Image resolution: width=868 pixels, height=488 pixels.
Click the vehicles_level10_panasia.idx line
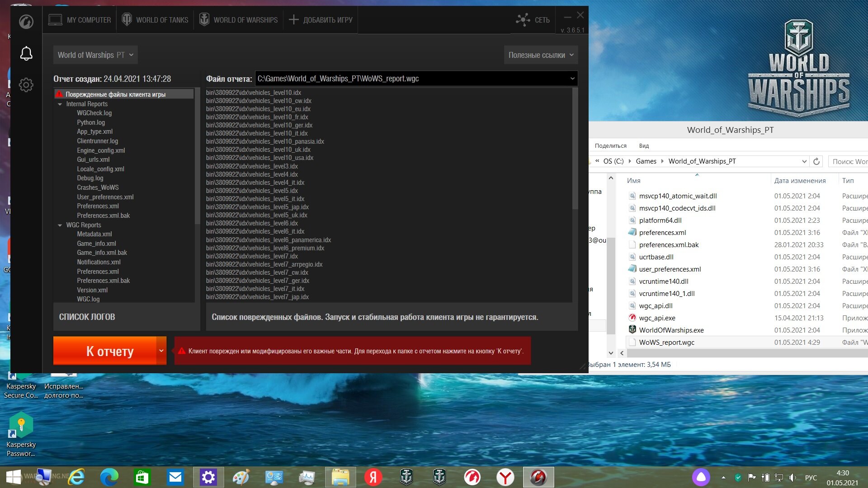click(265, 141)
